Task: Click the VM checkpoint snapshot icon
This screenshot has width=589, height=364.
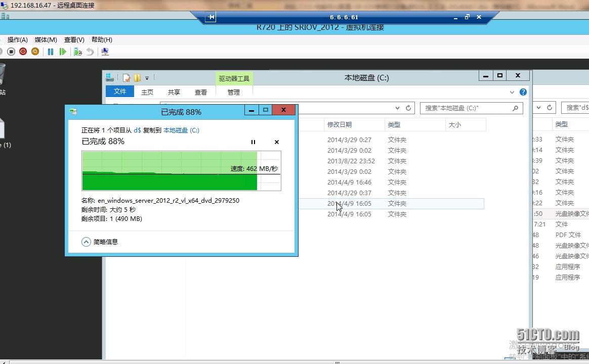Action: coord(78,52)
